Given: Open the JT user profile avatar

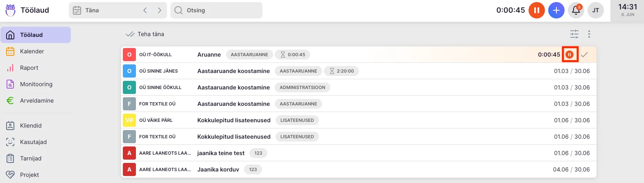Looking at the screenshot, I should pos(595,10).
